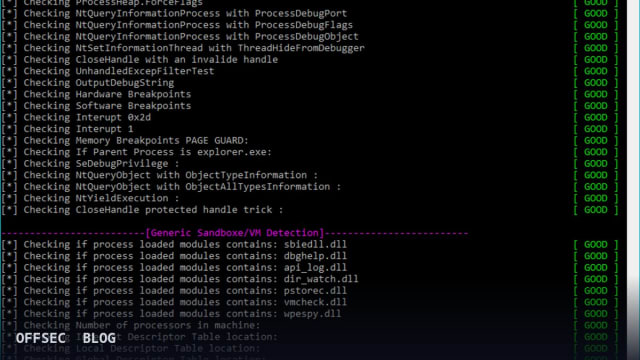This screenshot has height=360, width=640.
Task: Select the line with ProcessDebugPort
Action: point(174,13)
